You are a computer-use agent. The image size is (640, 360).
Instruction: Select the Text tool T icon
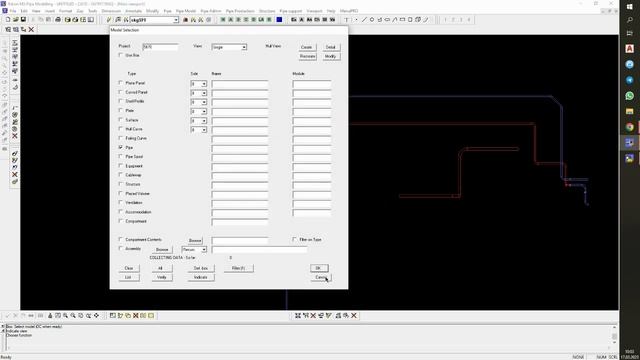point(347,20)
